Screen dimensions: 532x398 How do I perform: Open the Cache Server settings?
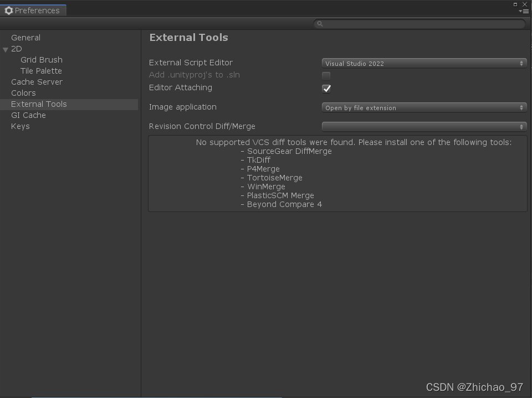pos(37,81)
